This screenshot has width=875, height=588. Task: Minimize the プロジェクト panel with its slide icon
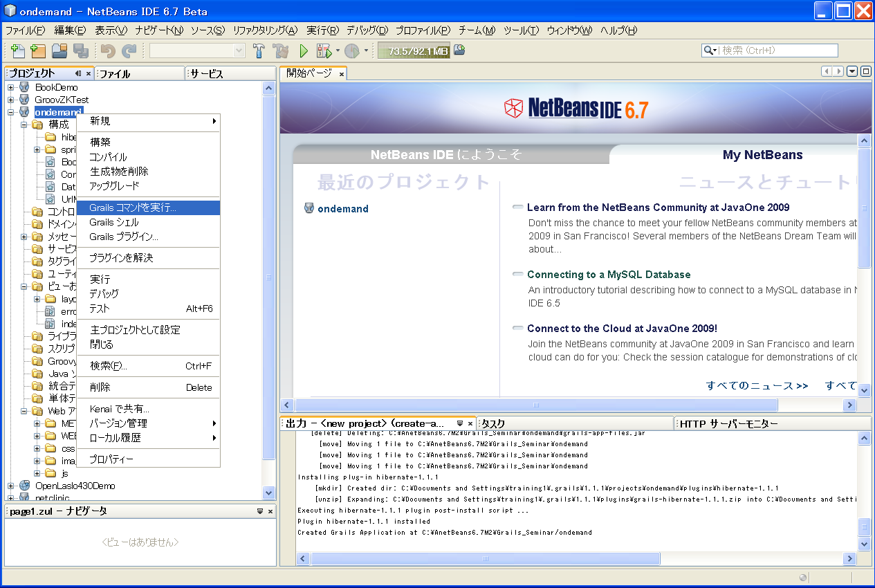pyautogui.click(x=78, y=74)
